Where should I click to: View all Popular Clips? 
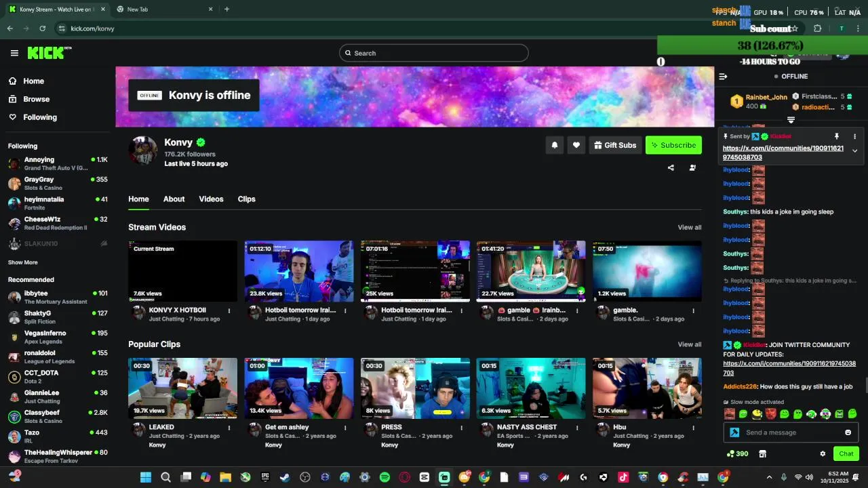[x=690, y=344]
